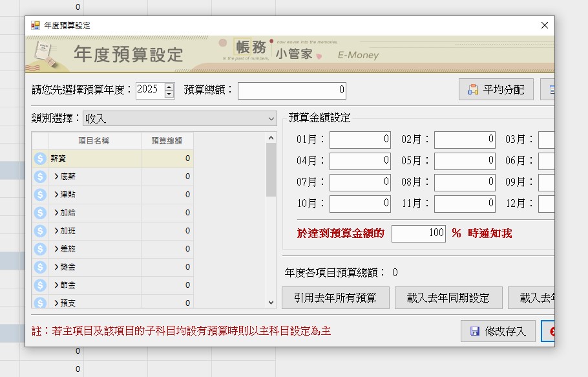
Task: Select the 薪資 row in the list
Action: point(112,158)
